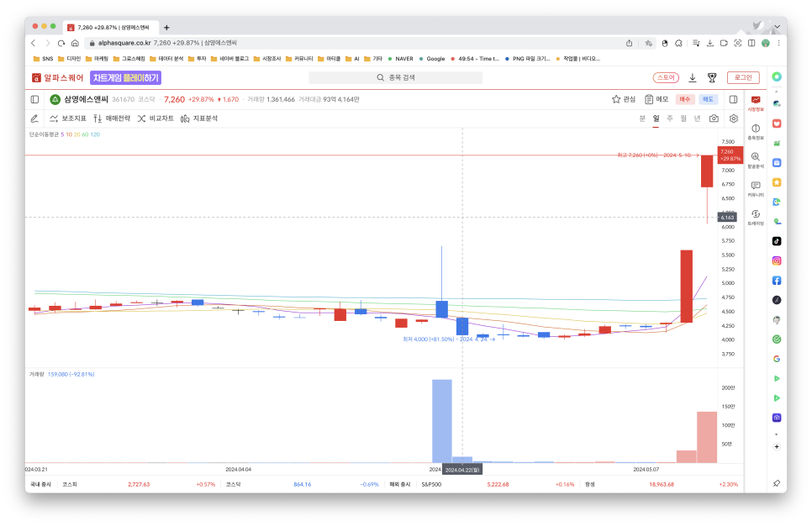Click the download arrow icon

coord(693,77)
